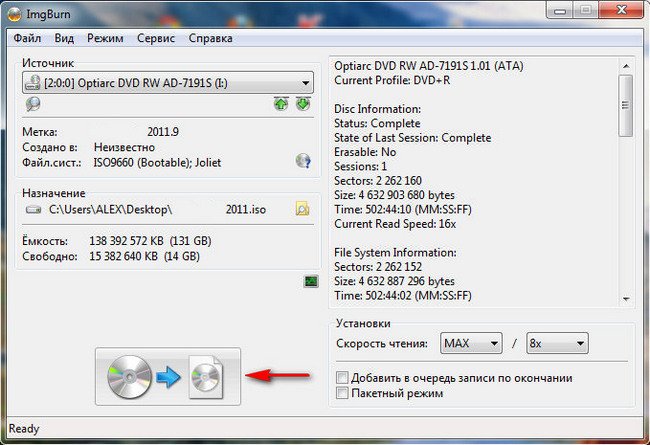This screenshot has width=650, height=445.
Task: Open the Справка menu
Action: pos(211,38)
